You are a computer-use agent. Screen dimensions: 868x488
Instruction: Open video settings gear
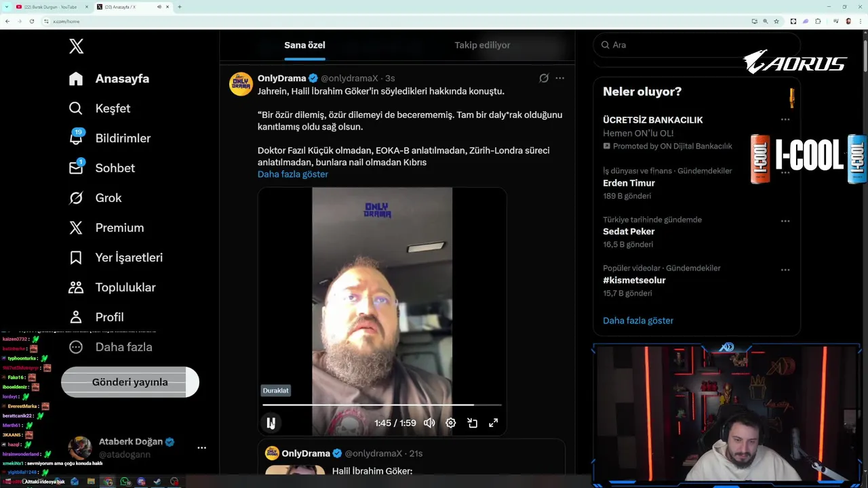click(451, 423)
